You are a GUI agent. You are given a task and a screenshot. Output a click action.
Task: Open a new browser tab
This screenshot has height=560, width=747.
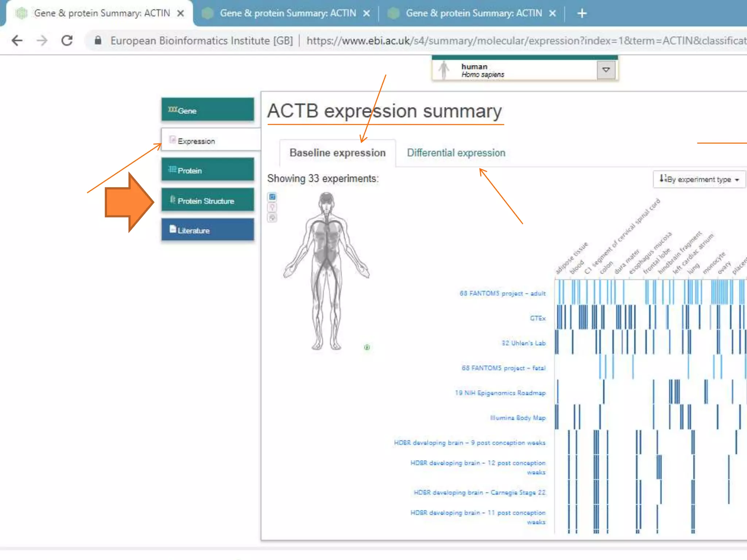click(582, 13)
